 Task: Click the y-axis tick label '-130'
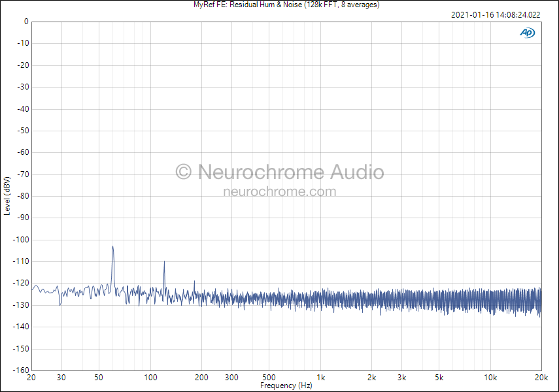21,305
